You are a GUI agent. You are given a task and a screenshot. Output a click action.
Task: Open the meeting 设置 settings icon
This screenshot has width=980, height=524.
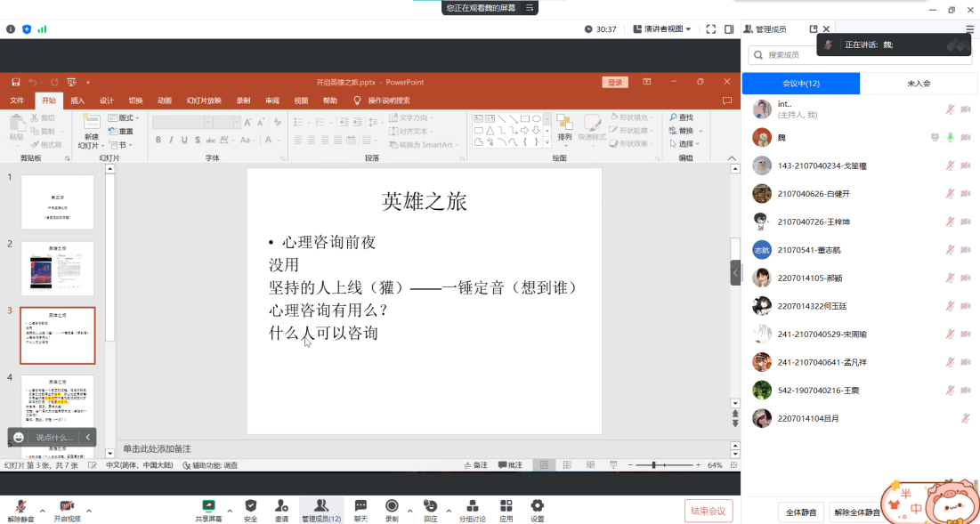pyautogui.click(x=538, y=507)
